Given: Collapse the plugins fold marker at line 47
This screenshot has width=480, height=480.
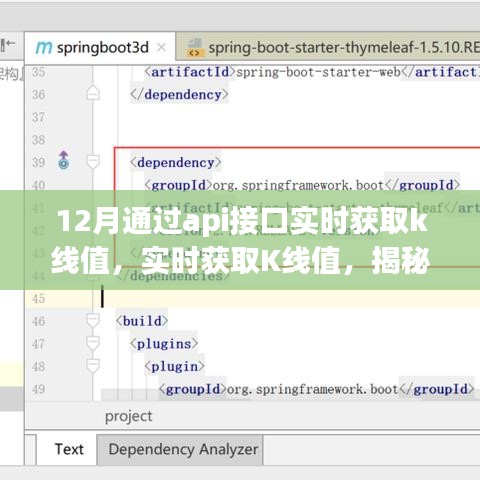Looking at the screenshot, I should (x=93, y=344).
